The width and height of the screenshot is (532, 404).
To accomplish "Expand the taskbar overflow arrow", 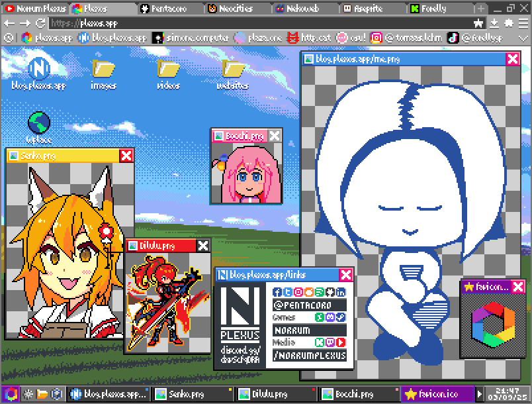I will [x=479, y=394].
